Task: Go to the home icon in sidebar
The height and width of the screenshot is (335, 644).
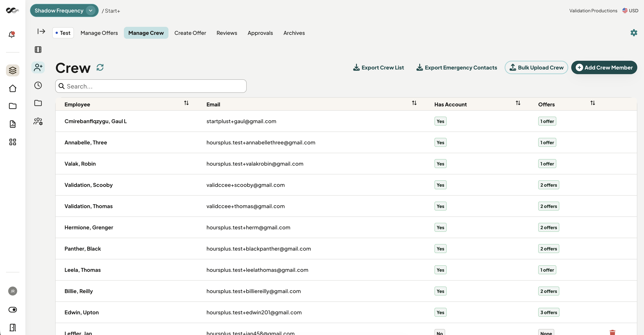Action: click(12, 88)
